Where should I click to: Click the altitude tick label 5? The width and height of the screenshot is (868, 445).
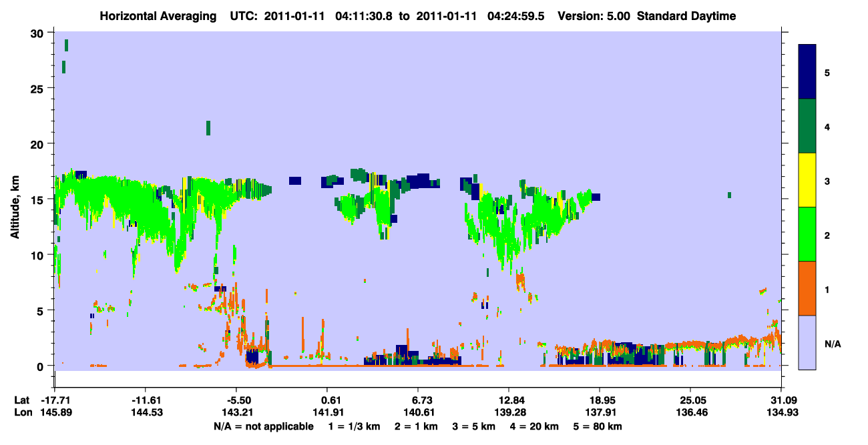point(41,310)
